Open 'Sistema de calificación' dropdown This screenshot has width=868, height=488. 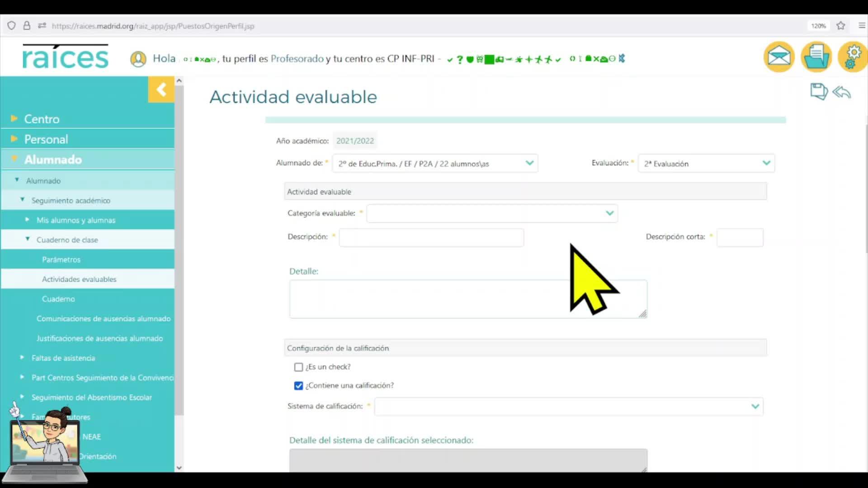click(x=568, y=406)
